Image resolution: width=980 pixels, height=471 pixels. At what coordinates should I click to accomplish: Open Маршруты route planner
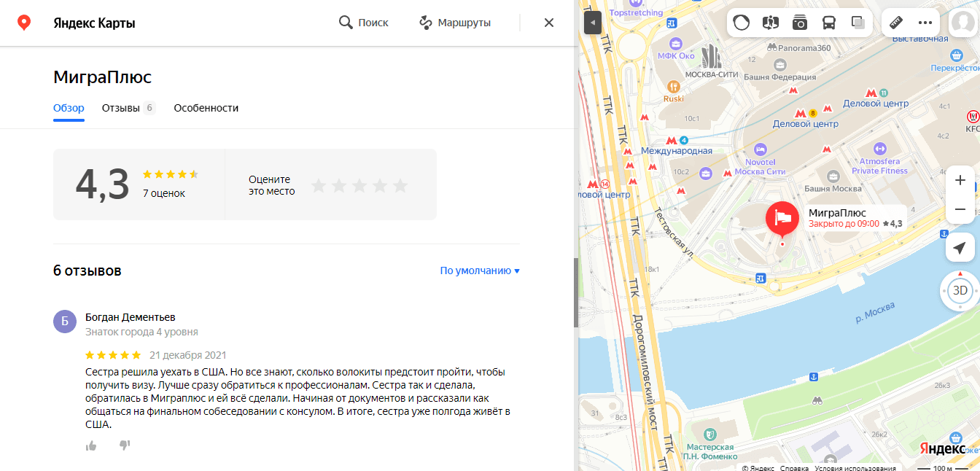pyautogui.click(x=455, y=23)
